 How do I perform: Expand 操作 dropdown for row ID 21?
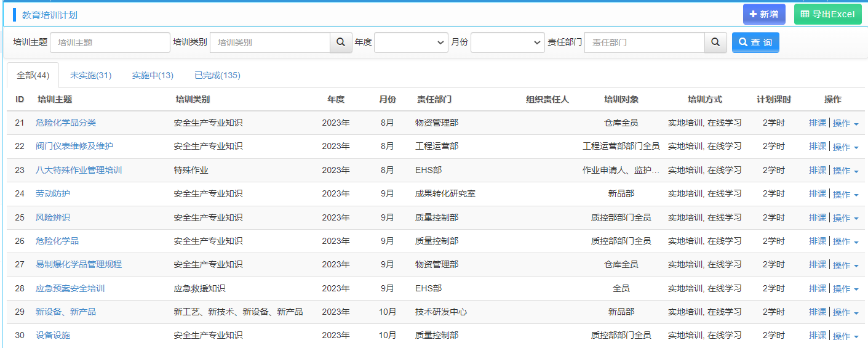846,123
